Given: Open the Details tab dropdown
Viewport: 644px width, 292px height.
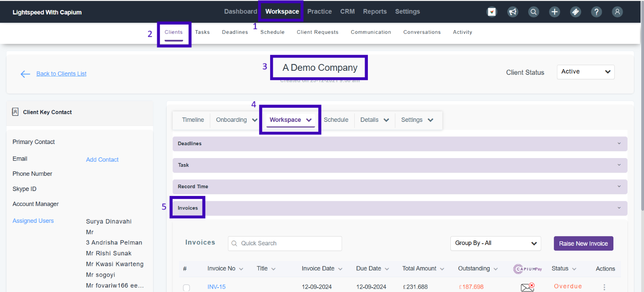Looking at the screenshot, I should click(x=374, y=120).
